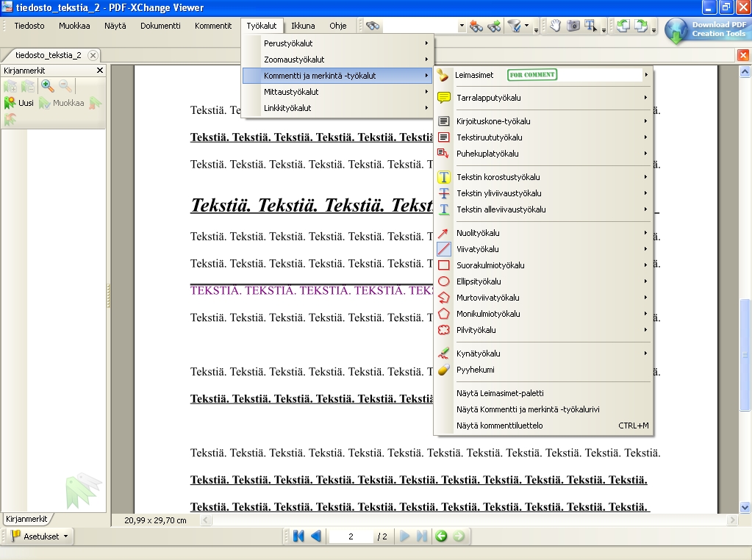The image size is (752, 560).
Task: Toggle the Viivatyökalu line tool
Action: [444, 249]
